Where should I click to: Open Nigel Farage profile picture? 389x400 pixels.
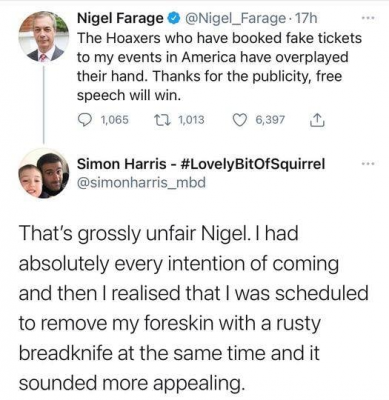pyautogui.click(x=44, y=37)
